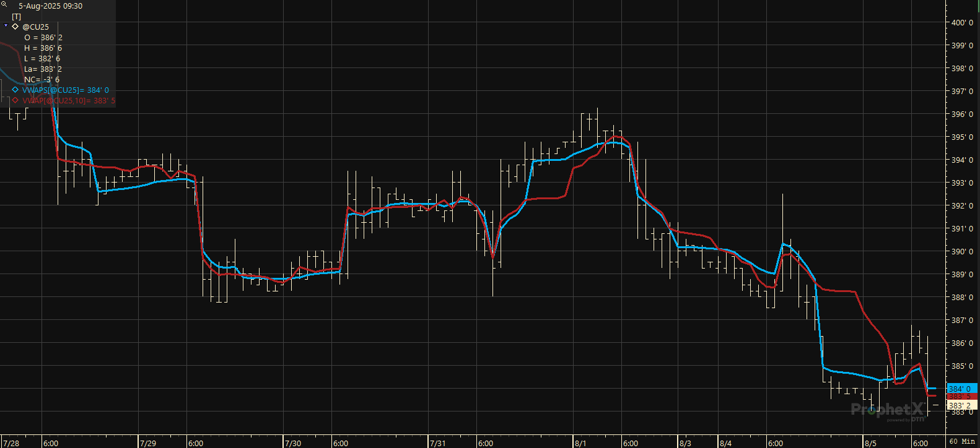980x448 pixels.
Task: Click the 8/5 date label on time axis
Action: pos(870,443)
